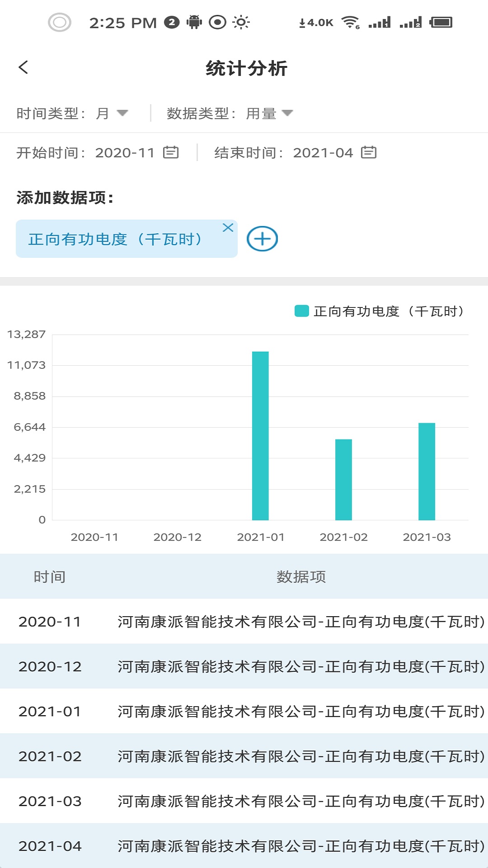Tap the Android debug status icon

pyautogui.click(x=194, y=22)
